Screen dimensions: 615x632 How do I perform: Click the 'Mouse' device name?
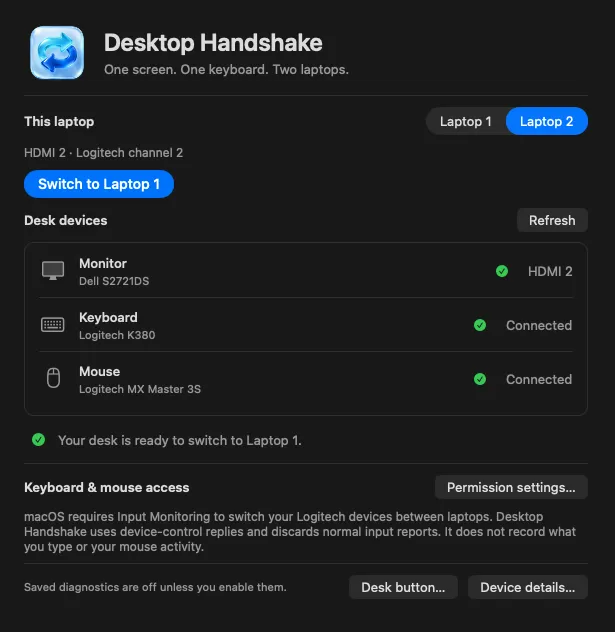[100, 371]
